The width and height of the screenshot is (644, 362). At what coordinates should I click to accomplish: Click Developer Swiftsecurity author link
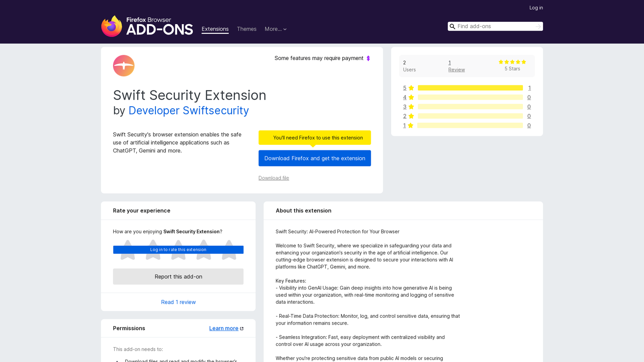tap(188, 110)
